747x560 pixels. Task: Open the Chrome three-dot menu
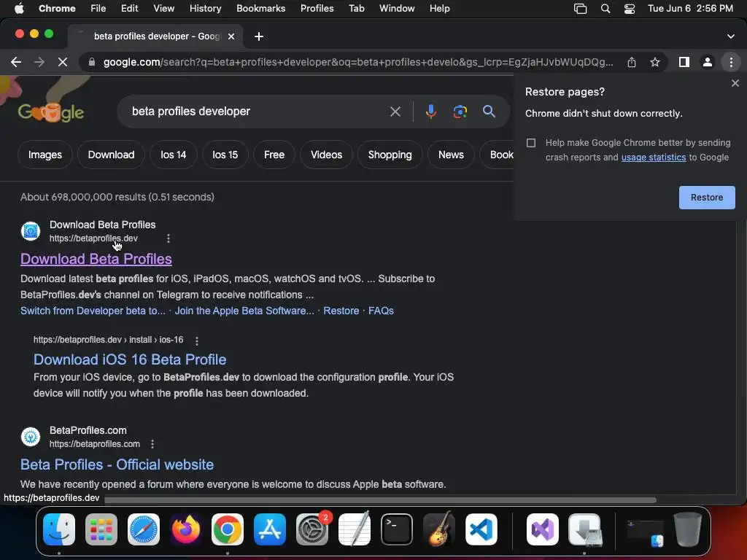pos(731,62)
